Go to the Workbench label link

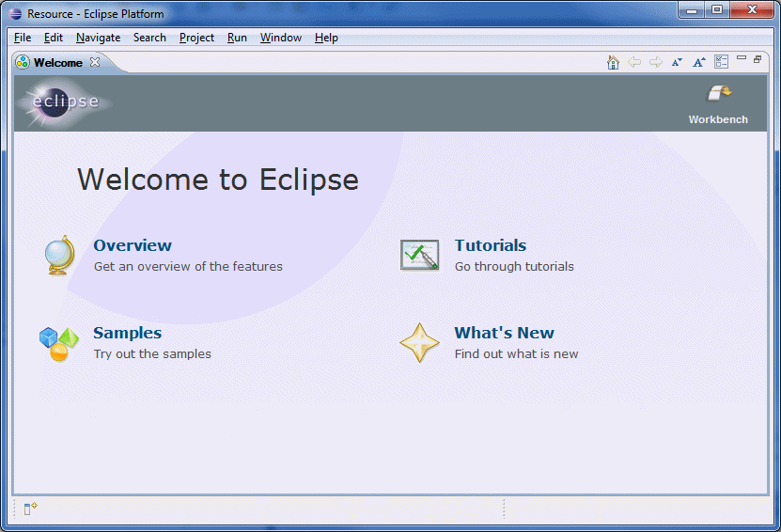[x=718, y=119]
